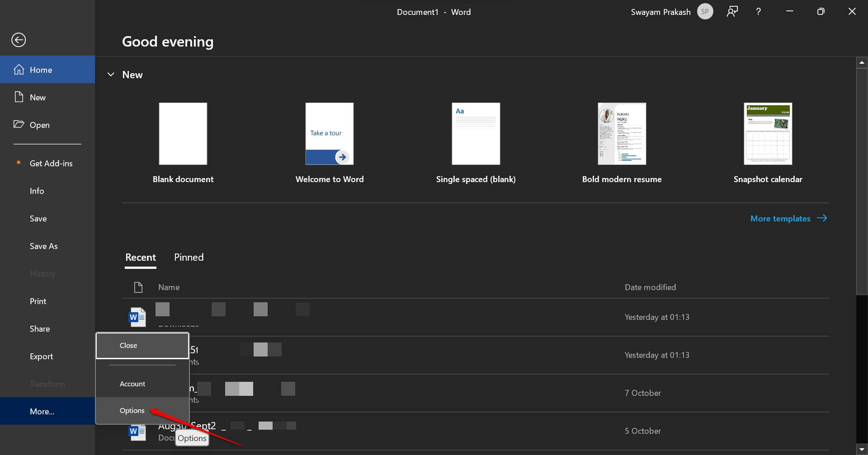
Task: Select Options from the More menu
Action: coord(131,411)
